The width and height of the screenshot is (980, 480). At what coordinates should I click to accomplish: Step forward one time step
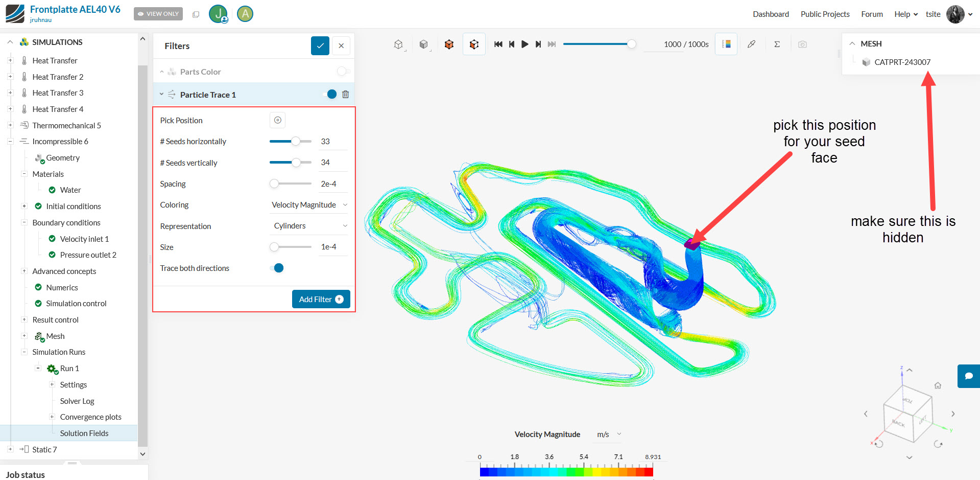pyautogui.click(x=538, y=44)
